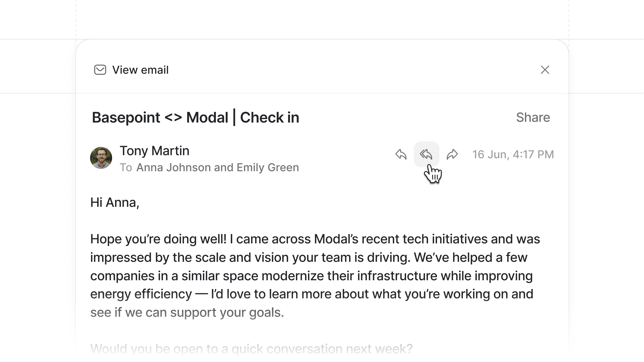Image resolution: width=644 pixels, height=362 pixels.
Task: Select the sender name Tony Martin
Action: pos(154,151)
